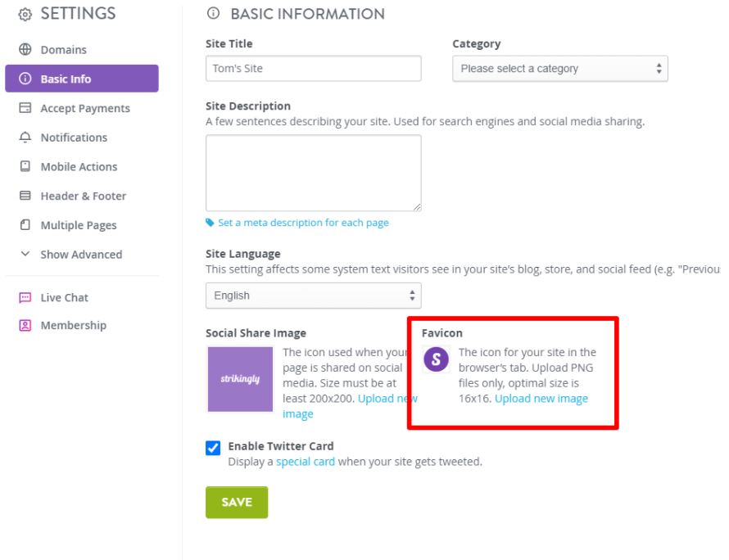Image resolution: width=729 pixels, height=560 pixels.
Task: Open the Site Language dropdown
Action: 313,296
